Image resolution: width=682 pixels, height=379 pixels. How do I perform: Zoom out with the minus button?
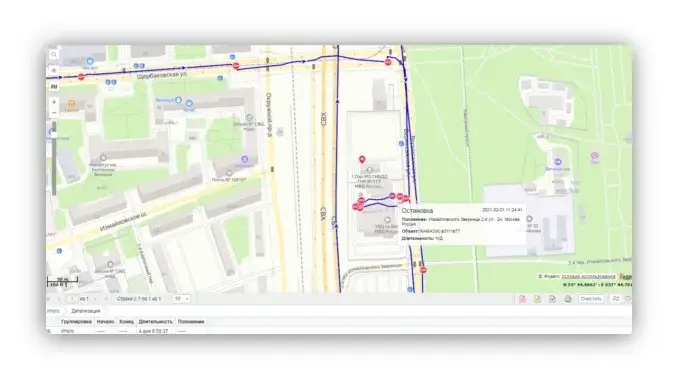pyautogui.click(x=53, y=113)
